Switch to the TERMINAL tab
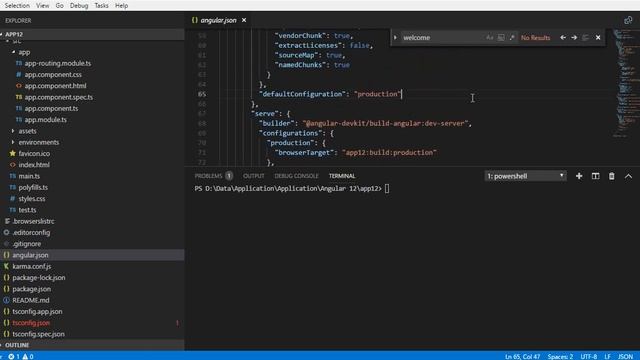The width and height of the screenshot is (640, 360). [x=342, y=176]
